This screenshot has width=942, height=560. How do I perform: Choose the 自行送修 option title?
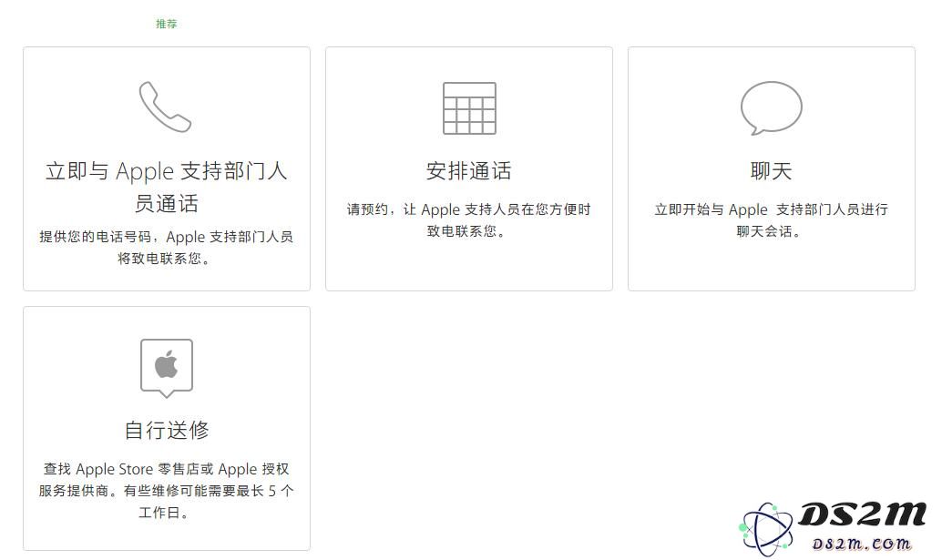(167, 431)
